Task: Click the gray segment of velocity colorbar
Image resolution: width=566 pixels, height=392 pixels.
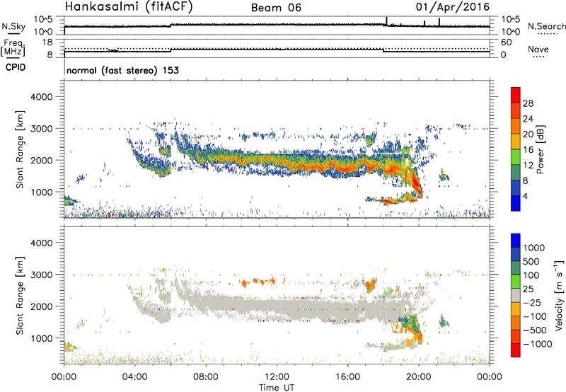Action: click(x=516, y=296)
